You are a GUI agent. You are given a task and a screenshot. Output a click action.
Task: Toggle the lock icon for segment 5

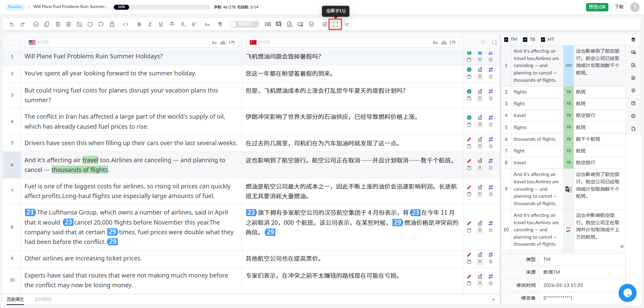(x=480, y=139)
